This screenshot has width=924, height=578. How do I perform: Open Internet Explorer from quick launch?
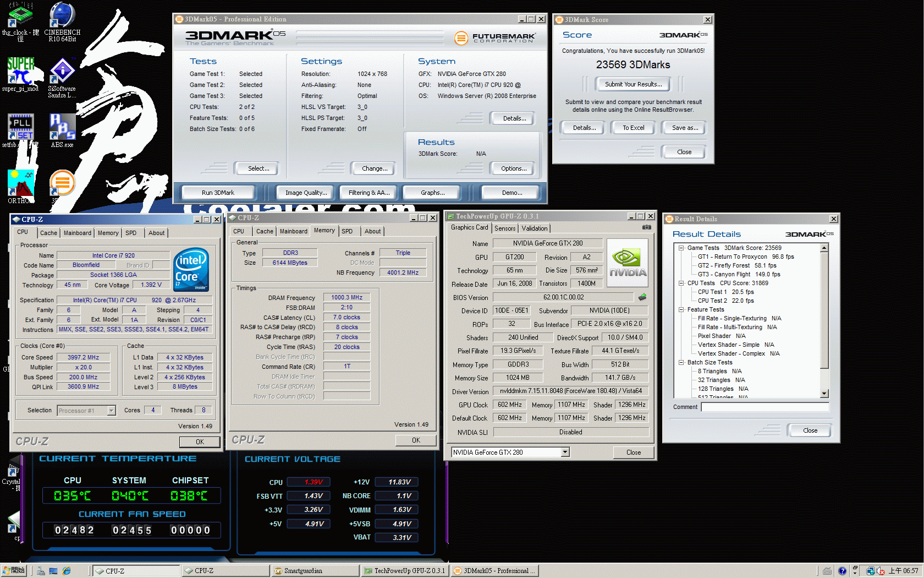(x=67, y=571)
